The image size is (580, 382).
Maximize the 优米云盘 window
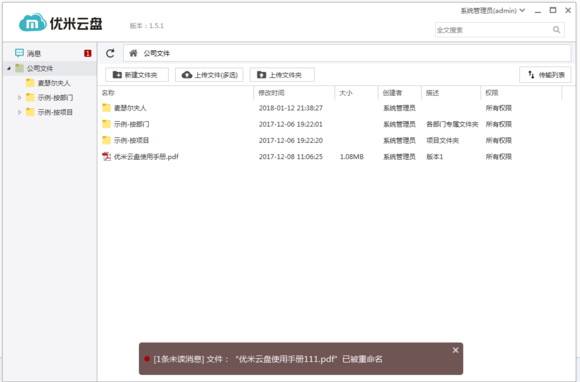tap(553, 10)
